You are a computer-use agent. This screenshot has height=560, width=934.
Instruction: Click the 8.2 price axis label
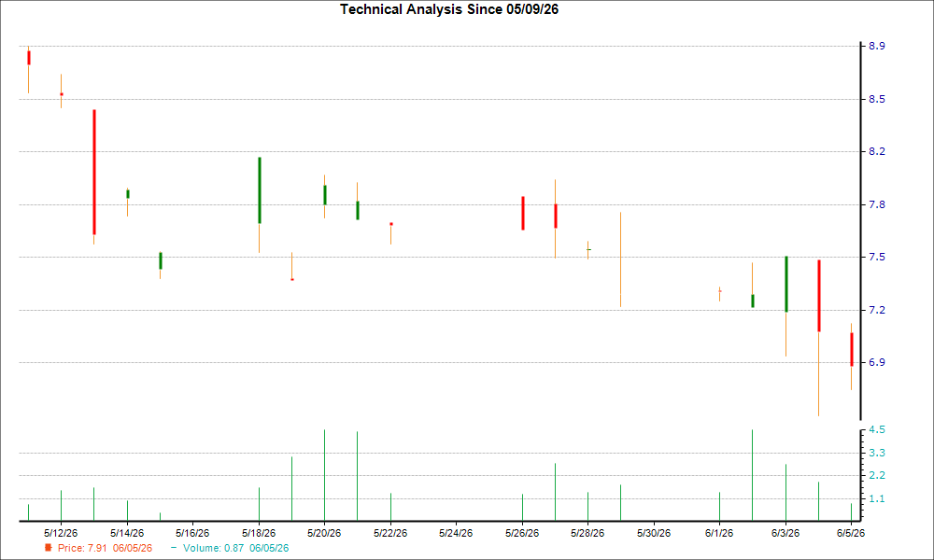pos(876,152)
